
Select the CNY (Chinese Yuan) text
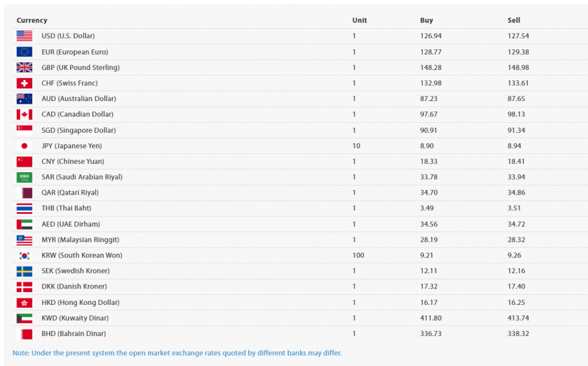click(x=72, y=162)
